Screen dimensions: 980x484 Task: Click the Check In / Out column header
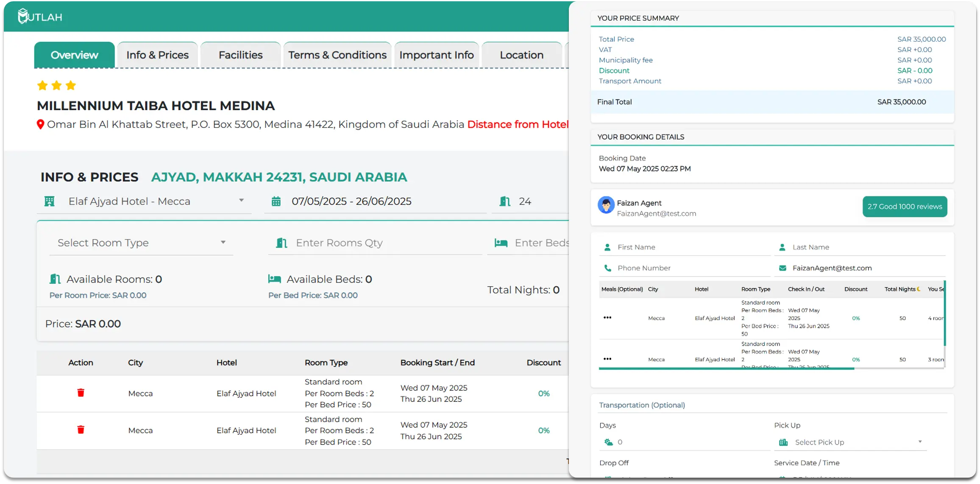coord(806,289)
